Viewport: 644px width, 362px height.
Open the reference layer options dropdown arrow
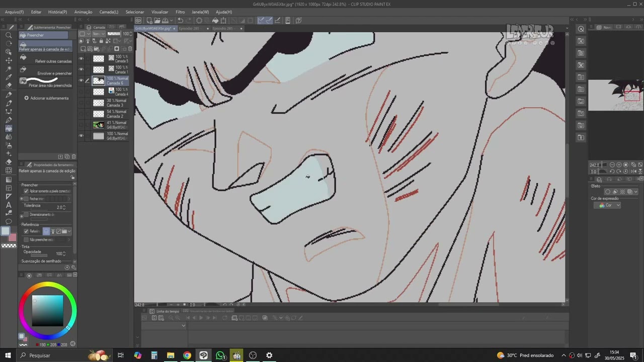(69, 231)
